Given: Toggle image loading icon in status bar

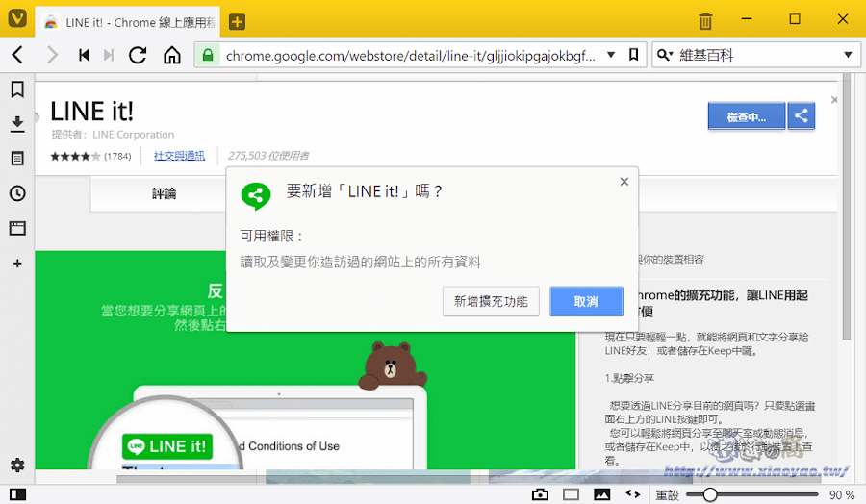Looking at the screenshot, I should 602,494.
